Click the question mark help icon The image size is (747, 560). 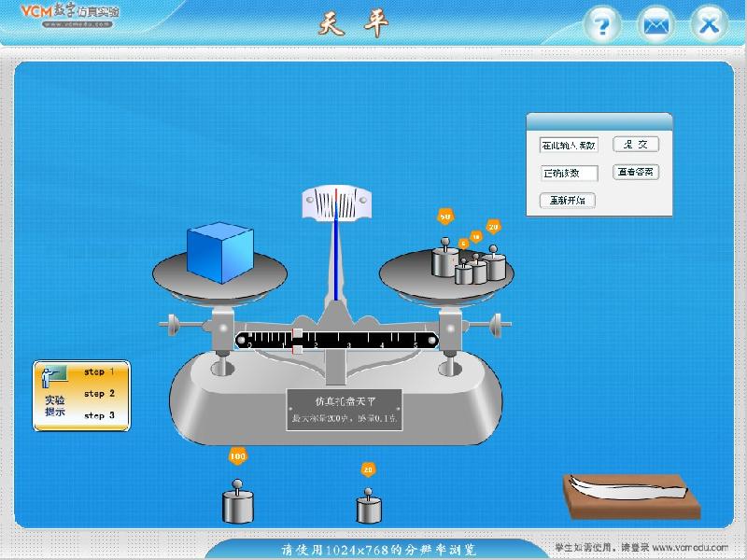[x=602, y=25]
